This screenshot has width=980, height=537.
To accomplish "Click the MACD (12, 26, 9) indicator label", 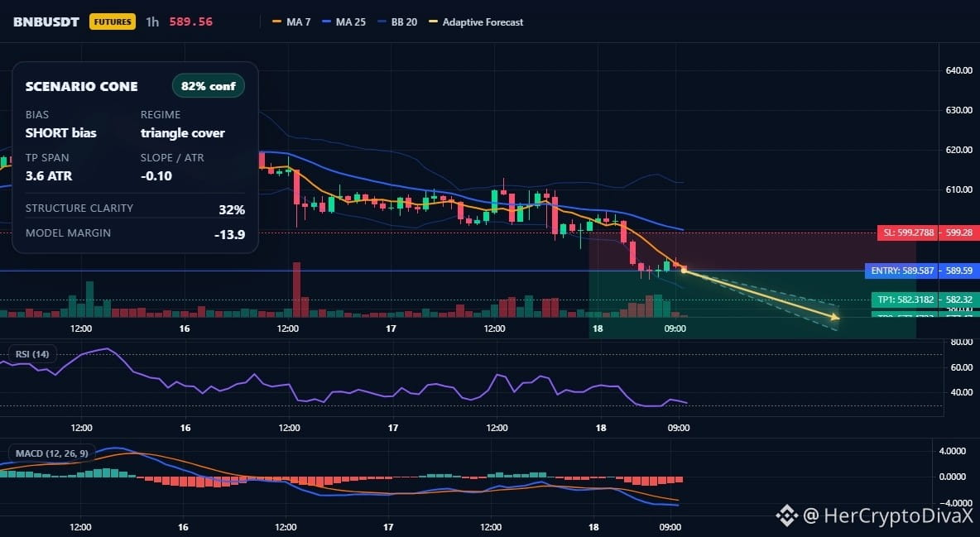I will tap(52, 453).
